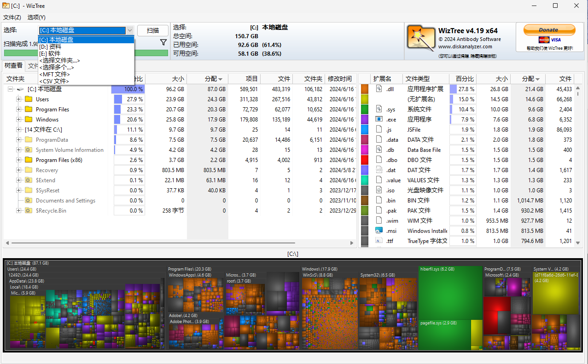Click the System Volume Information folder icon
Image resolution: width=588 pixels, height=364 pixels.
[x=29, y=150]
